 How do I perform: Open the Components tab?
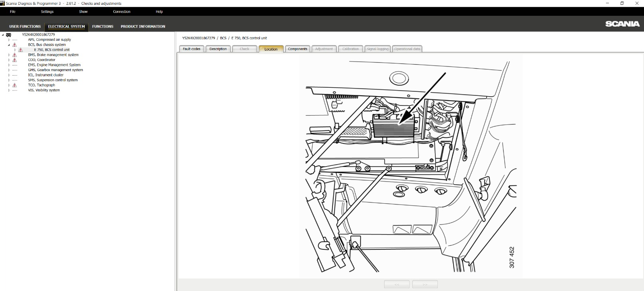(x=297, y=49)
